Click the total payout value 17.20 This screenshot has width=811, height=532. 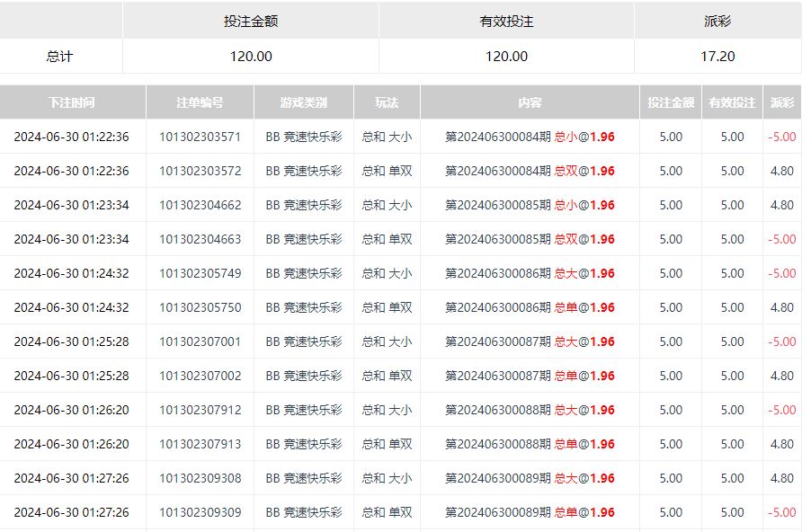tap(717, 56)
